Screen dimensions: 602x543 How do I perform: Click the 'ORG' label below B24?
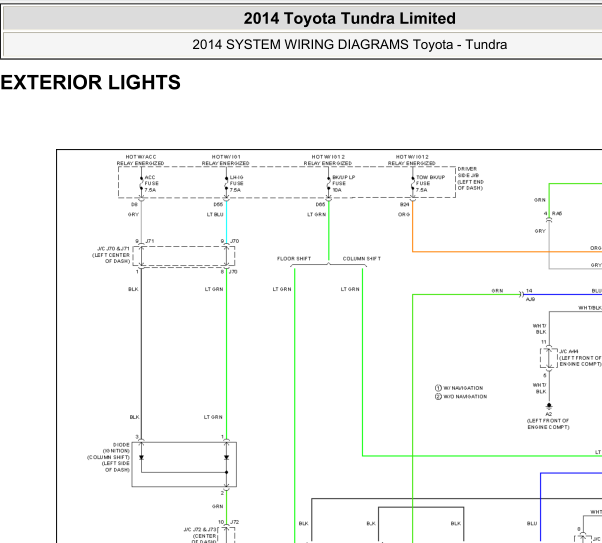404,214
